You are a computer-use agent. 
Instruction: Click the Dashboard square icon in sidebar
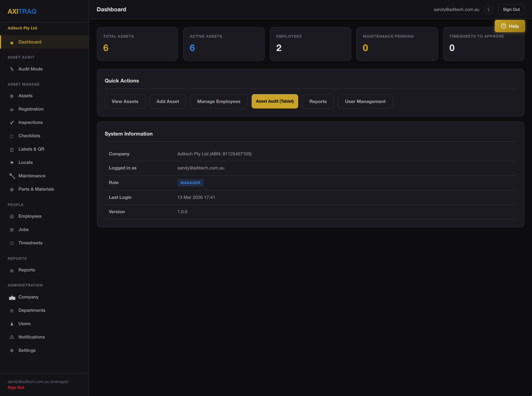coord(12,42)
